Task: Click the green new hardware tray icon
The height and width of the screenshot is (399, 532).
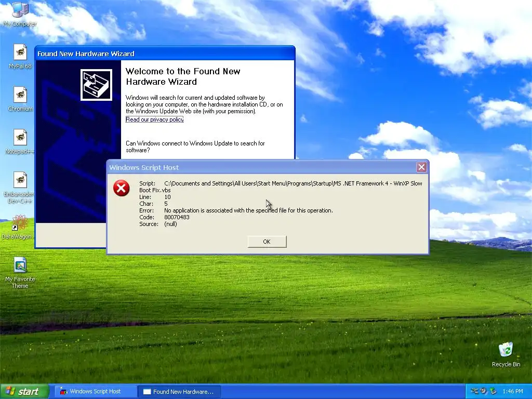Action: pyautogui.click(x=493, y=391)
